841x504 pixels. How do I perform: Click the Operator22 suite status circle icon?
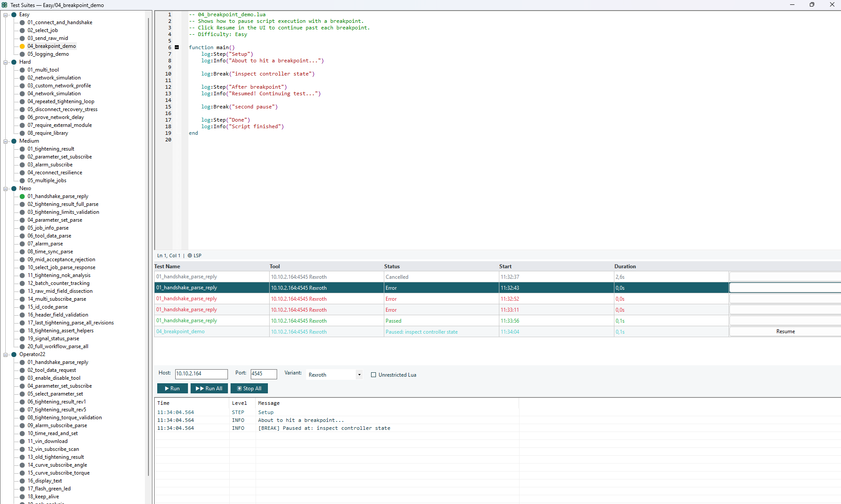pos(14,354)
